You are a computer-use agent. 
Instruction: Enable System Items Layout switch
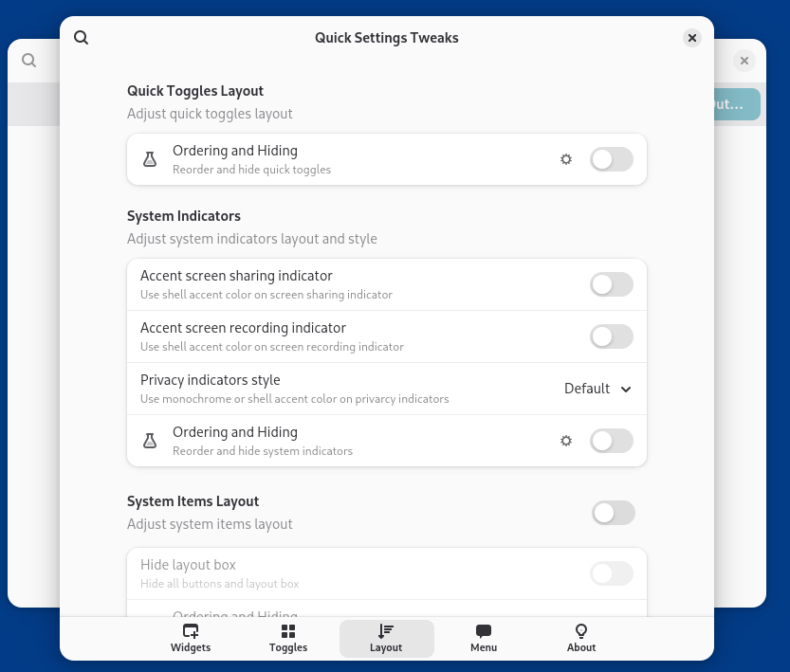click(x=614, y=513)
